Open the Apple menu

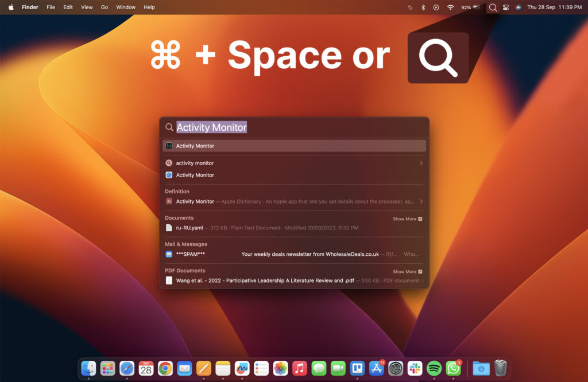click(x=10, y=7)
